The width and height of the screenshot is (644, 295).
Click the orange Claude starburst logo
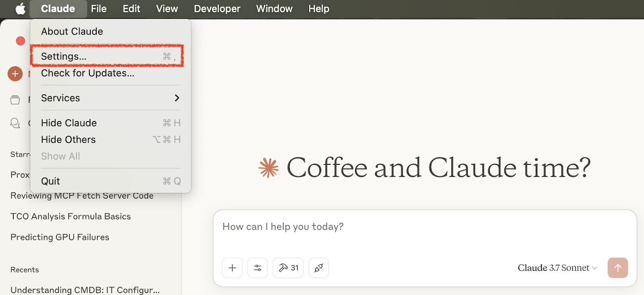pyautogui.click(x=268, y=168)
